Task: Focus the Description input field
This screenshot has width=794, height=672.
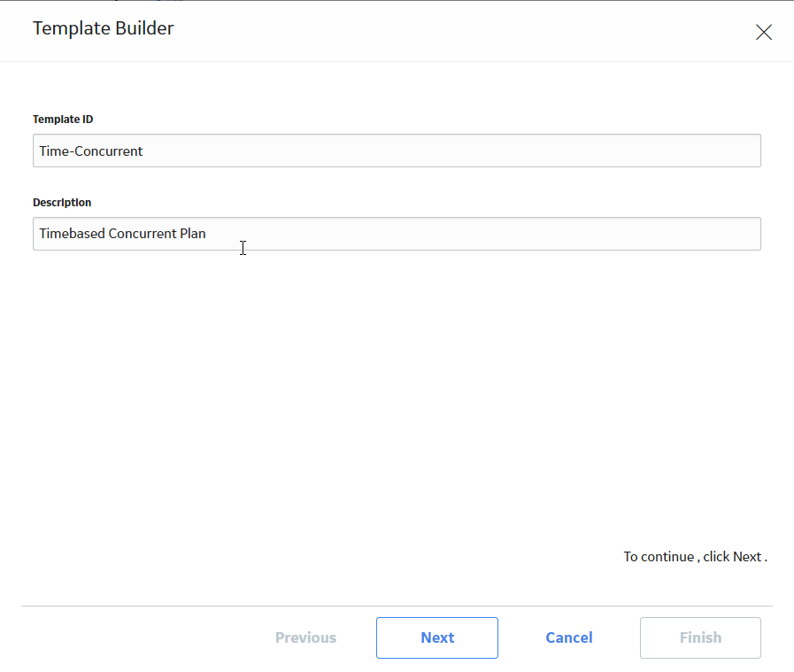Action: tap(397, 234)
